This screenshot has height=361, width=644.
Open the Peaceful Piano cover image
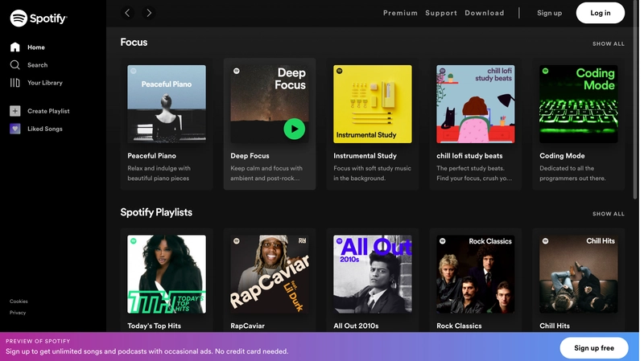point(167,105)
